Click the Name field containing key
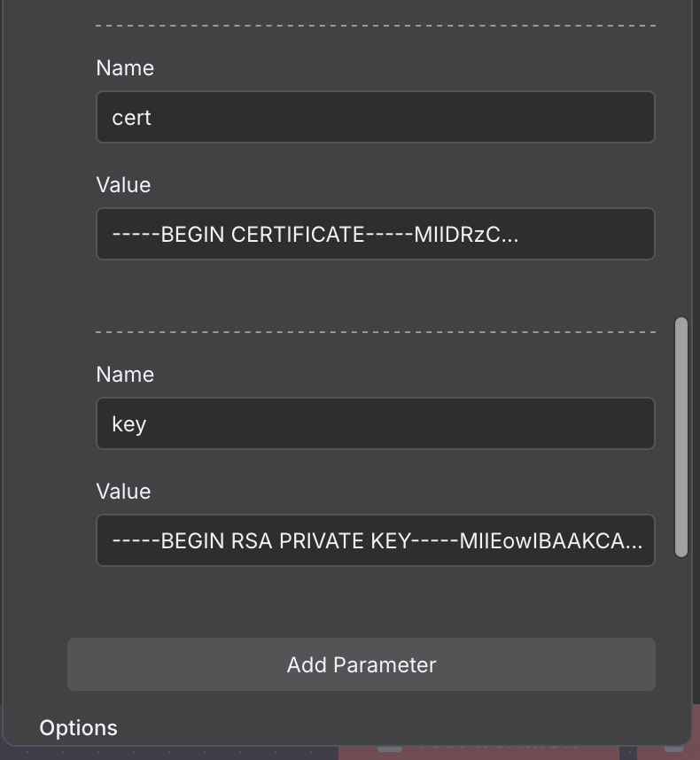This screenshot has width=700, height=760. 375,423
